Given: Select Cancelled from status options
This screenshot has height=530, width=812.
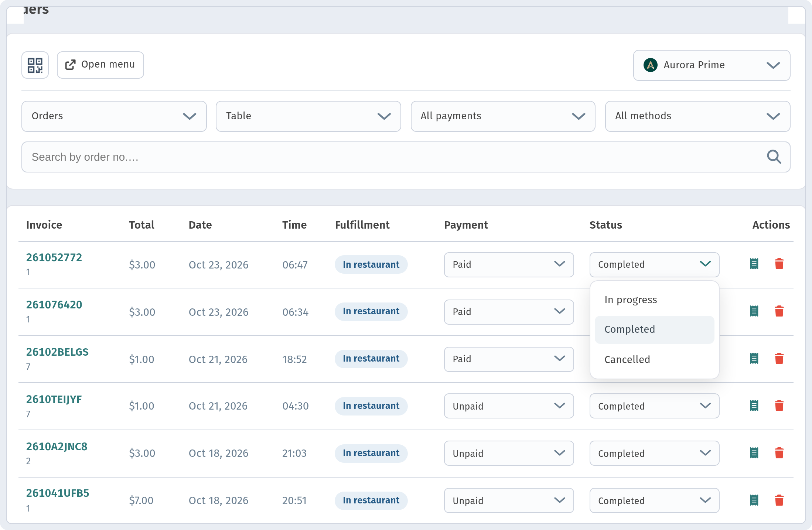Looking at the screenshot, I should tap(654, 359).
